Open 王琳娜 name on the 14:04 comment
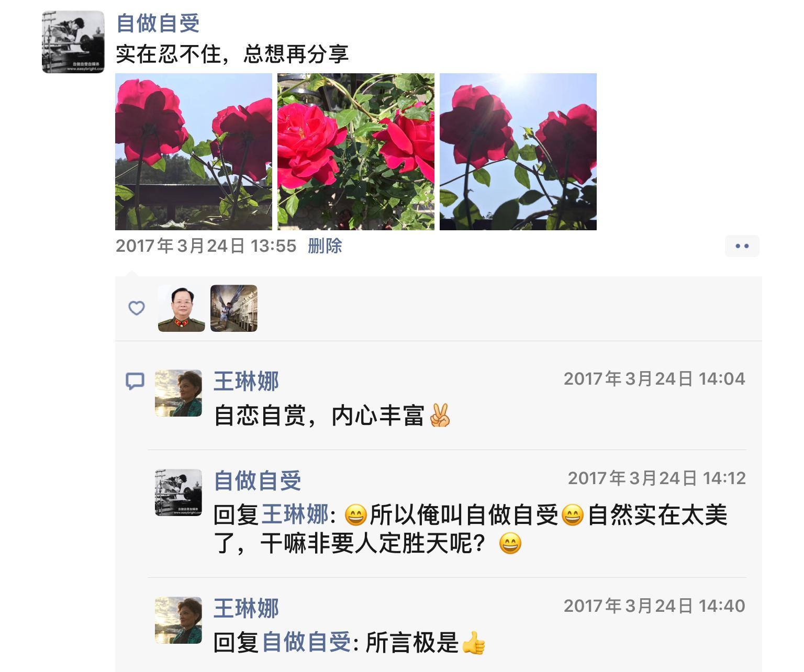This screenshot has width=804, height=672. click(x=247, y=381)
